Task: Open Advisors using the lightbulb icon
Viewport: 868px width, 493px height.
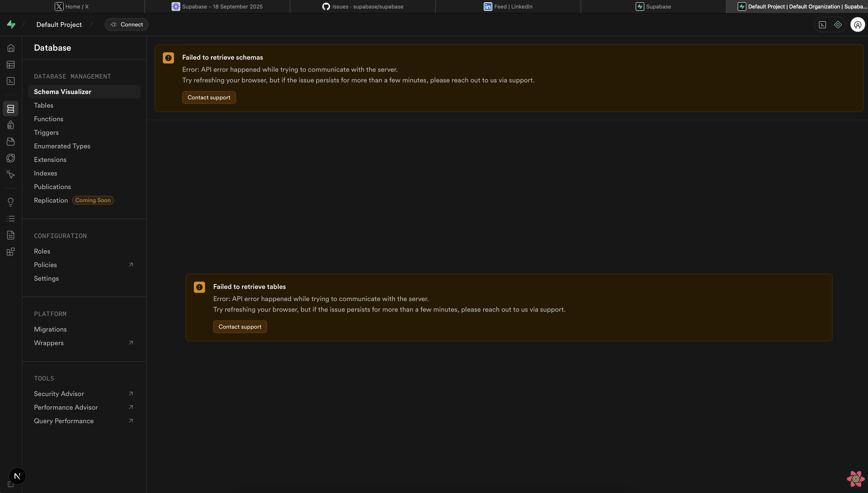Action: tap(10, 202)
